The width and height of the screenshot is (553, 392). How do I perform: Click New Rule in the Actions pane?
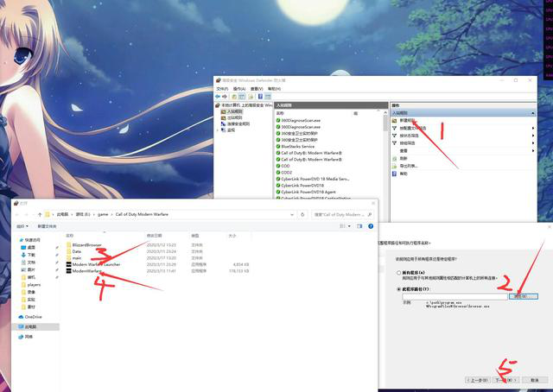[407, 121]
